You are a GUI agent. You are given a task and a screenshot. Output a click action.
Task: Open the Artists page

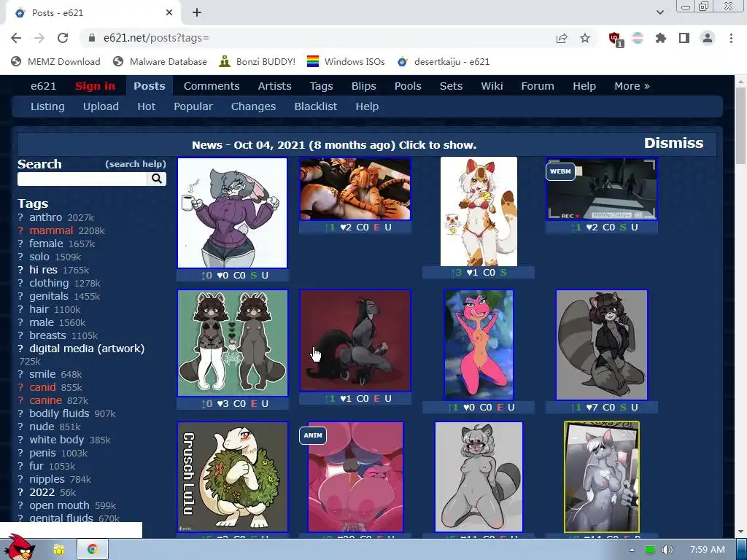click(x=274, y=86)
